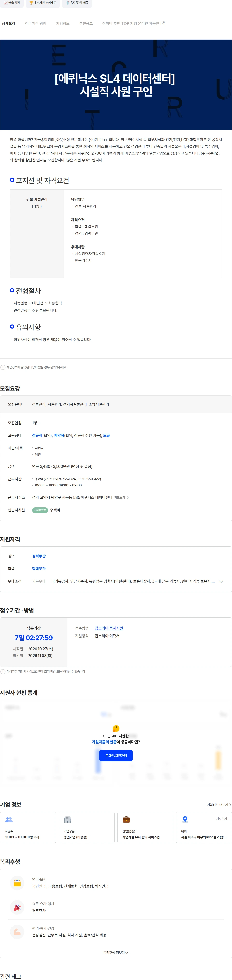Click the 1,001 ~ 10,000명 이하 employee count

[x=22, y=837]
